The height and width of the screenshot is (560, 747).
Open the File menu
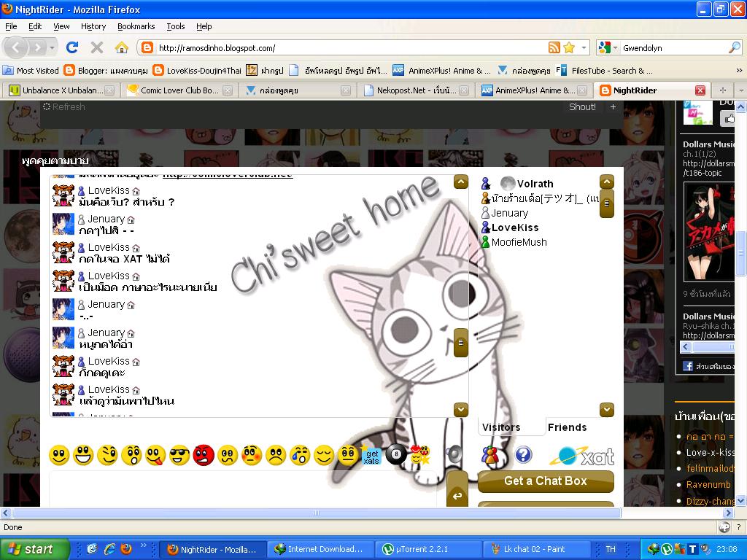[11, 26]
